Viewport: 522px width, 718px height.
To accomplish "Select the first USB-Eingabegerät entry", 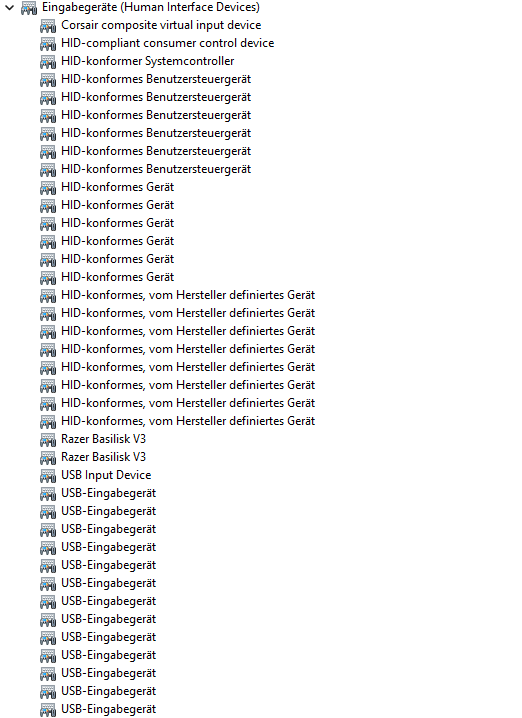I will coord(109,493).
